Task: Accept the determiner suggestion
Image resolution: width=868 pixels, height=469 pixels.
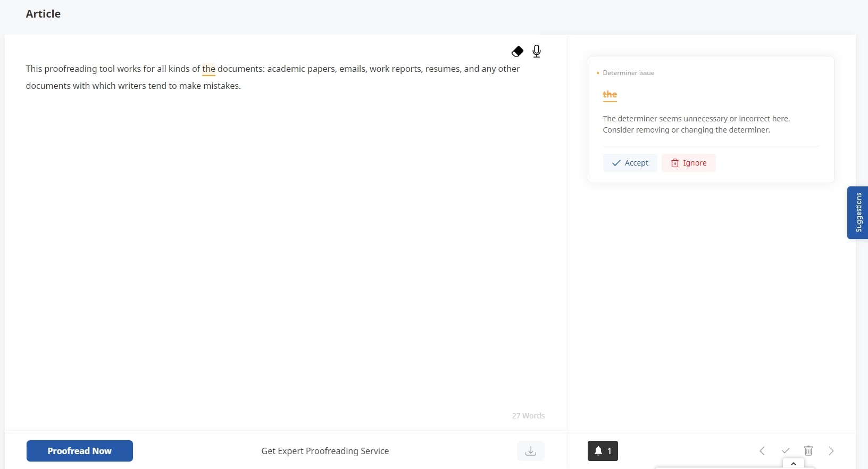Action: (630, 163)
